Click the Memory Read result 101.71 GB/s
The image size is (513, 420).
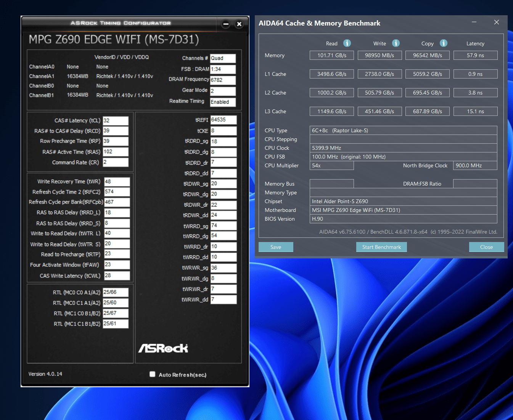332,55
